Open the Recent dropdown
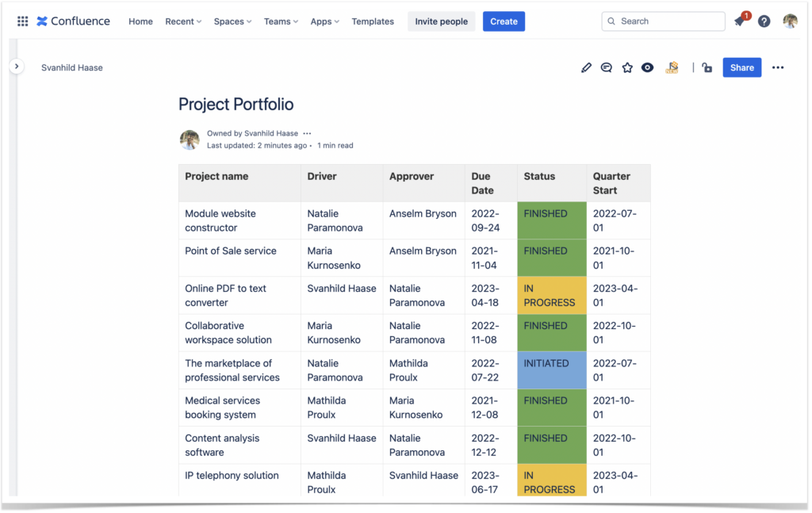Image resolution: width=812 pixels, height=513 pixels. point(183,21)
